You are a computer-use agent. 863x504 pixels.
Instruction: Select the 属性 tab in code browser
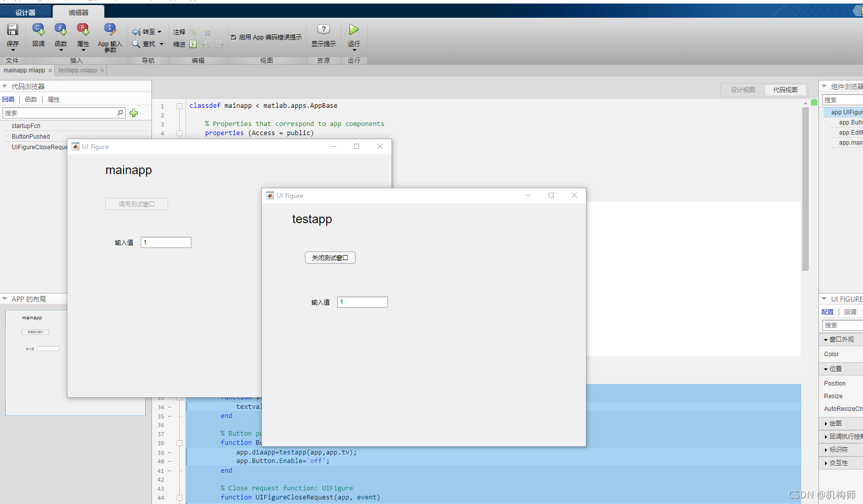pyautogui.click(x=54, y=100)
